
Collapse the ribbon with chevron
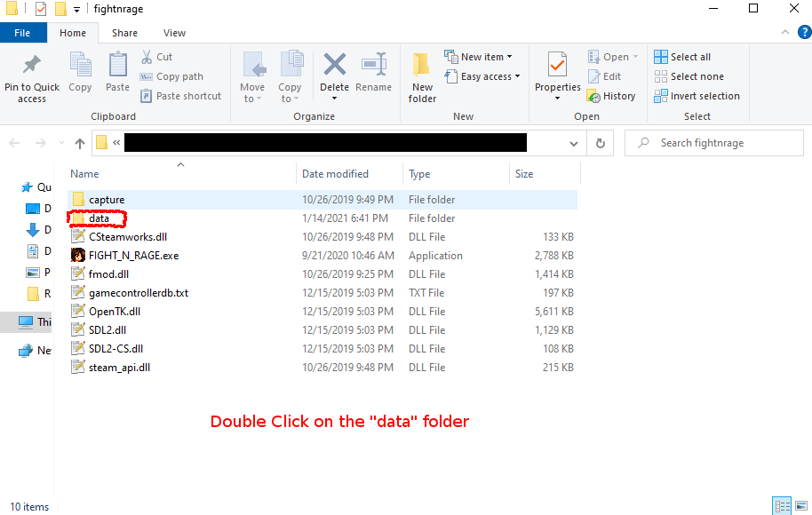click(785, 33)
